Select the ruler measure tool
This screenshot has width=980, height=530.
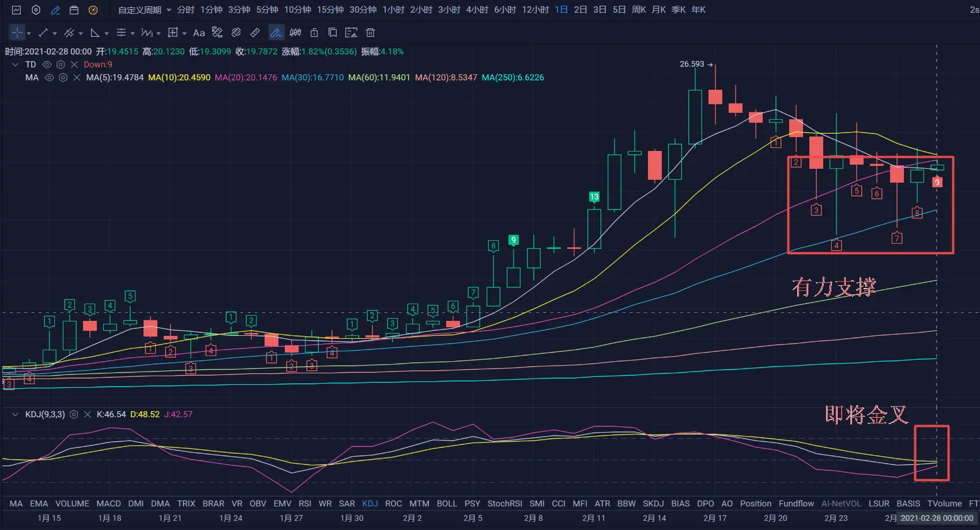point(255,32)
